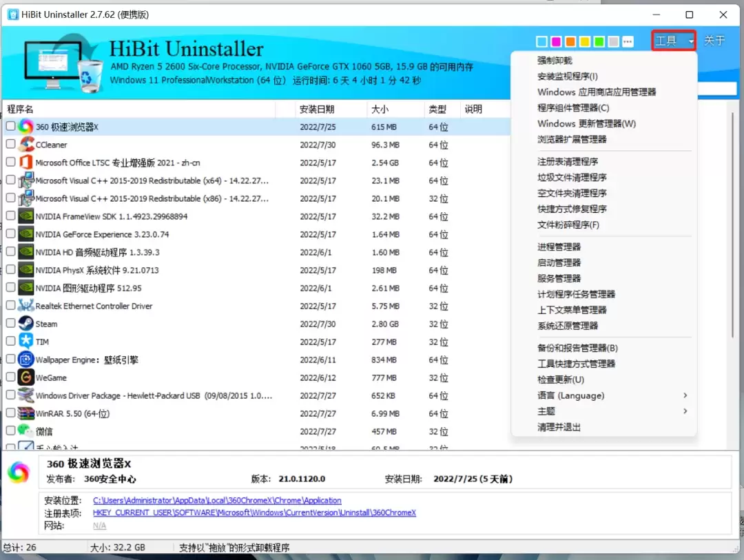The width and height of the screenshot is (744, 560).
Task: Click the Steam icon in list
Action: tap(26, 324)
